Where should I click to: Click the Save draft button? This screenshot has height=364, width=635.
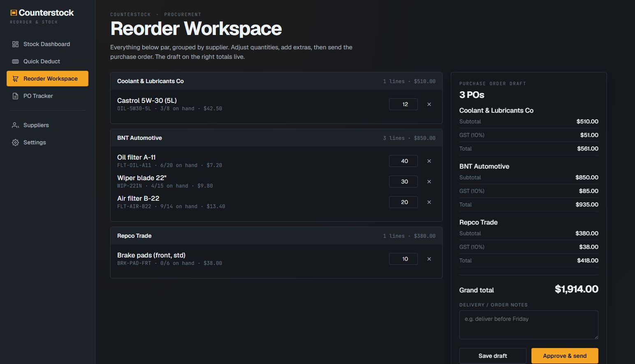tap(493, 356)
